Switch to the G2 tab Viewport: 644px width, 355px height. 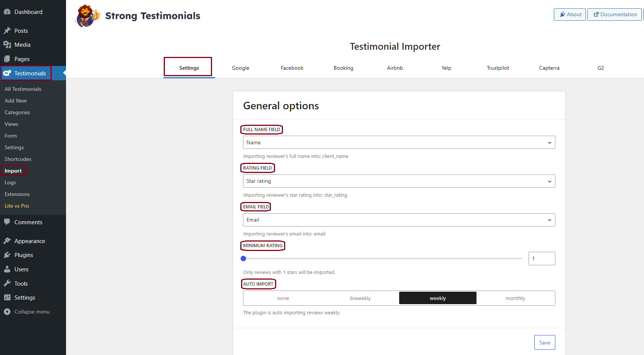[601, 68]
